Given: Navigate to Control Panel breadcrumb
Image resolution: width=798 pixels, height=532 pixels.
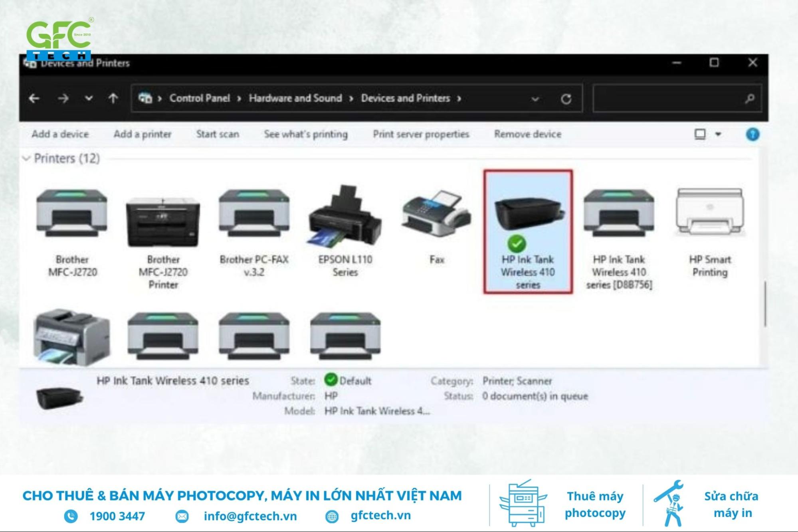Looking at the screenshot, I should coord(200,98).
